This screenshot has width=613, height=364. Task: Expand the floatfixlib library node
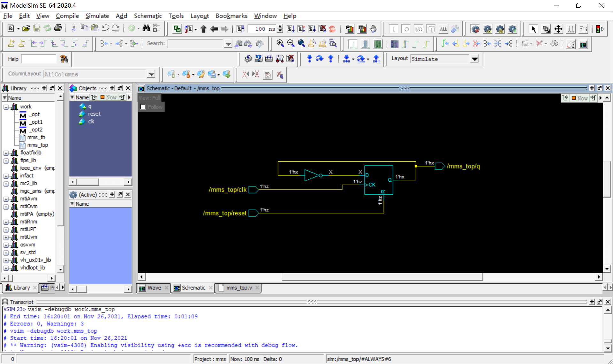[6, 153]
